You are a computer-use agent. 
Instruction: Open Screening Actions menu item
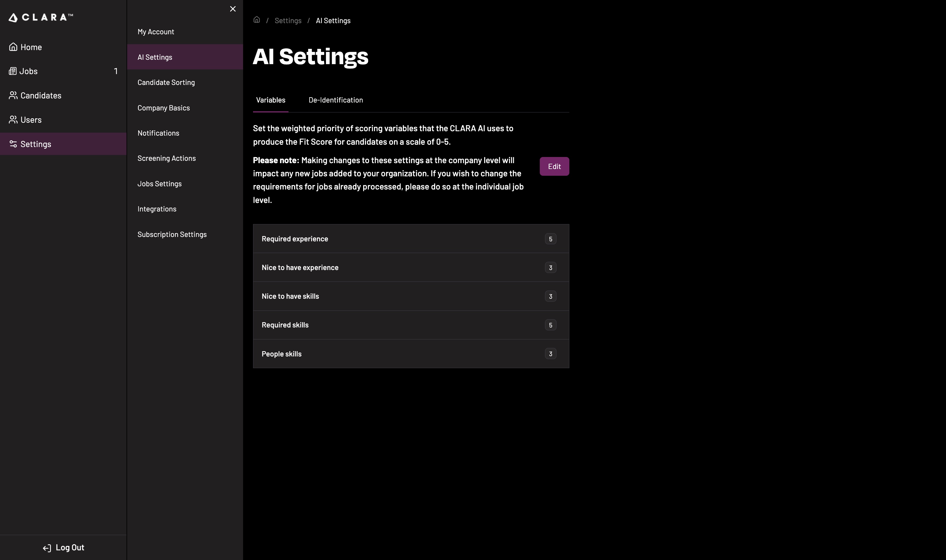[166, 158]
